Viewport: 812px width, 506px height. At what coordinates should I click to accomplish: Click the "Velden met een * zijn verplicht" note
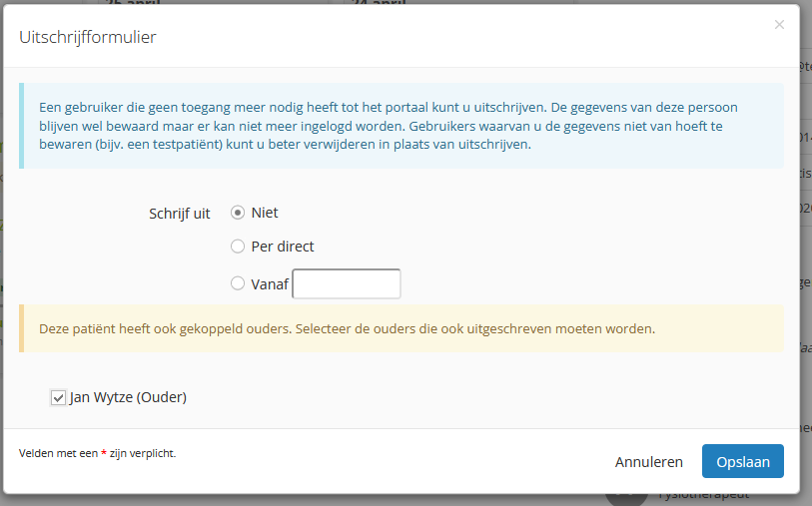pos(97,453)
